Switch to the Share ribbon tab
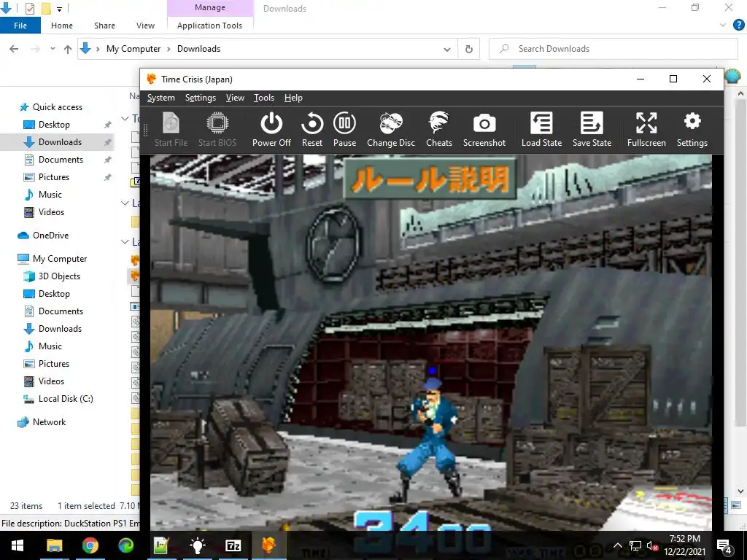Screen dimensions: 747x560 click(x=104, y=26)
